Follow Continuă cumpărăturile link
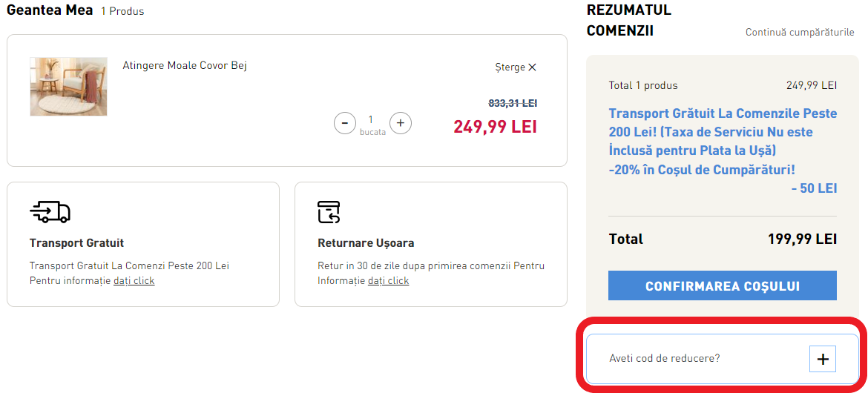The height and width of the screenshot is (393, 868). pyautogui.click(x=800, y=33)
